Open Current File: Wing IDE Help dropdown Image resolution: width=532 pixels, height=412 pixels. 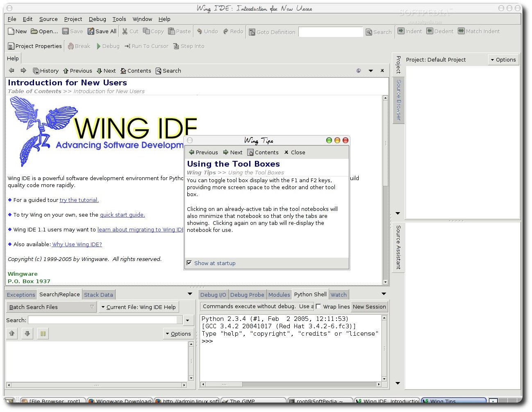click(139, 307)
